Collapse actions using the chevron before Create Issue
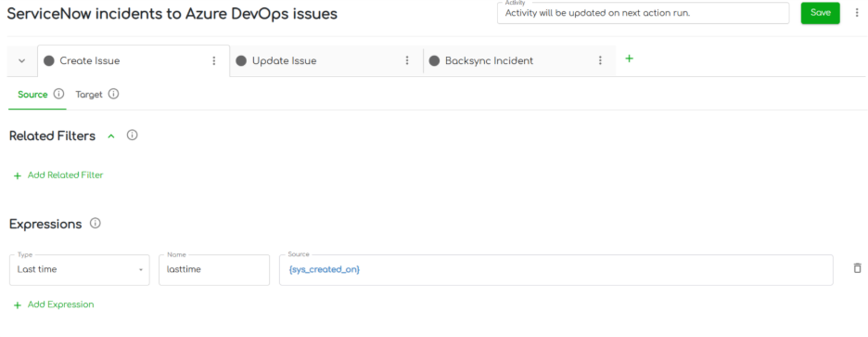Viewport: 868px width, 337px height. [22, 61]
